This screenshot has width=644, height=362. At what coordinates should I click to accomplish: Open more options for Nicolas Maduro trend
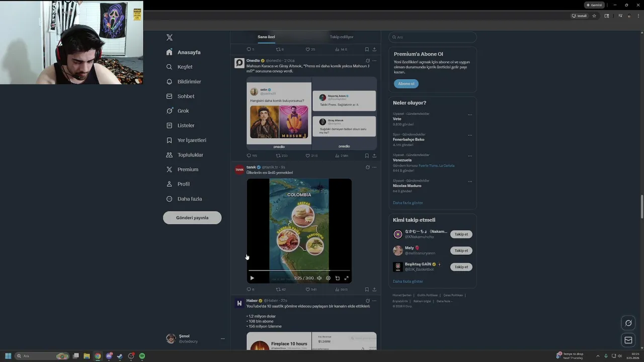coord(470,182)
